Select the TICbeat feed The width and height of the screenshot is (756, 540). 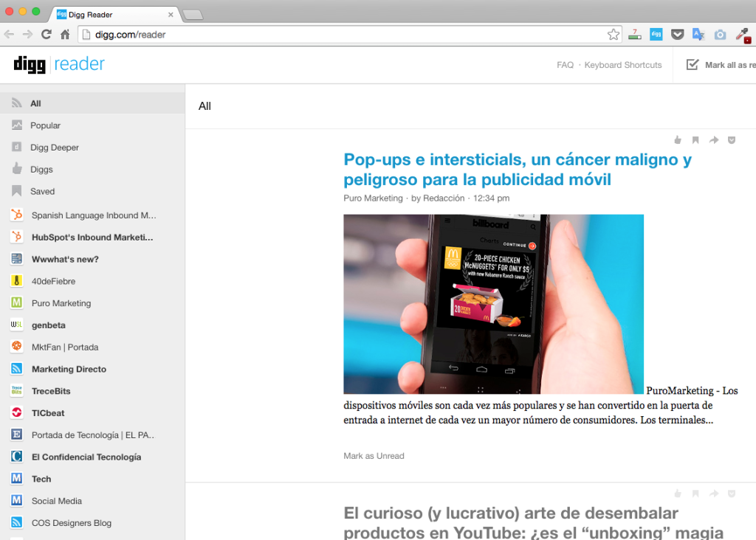[x=92, y=413]
